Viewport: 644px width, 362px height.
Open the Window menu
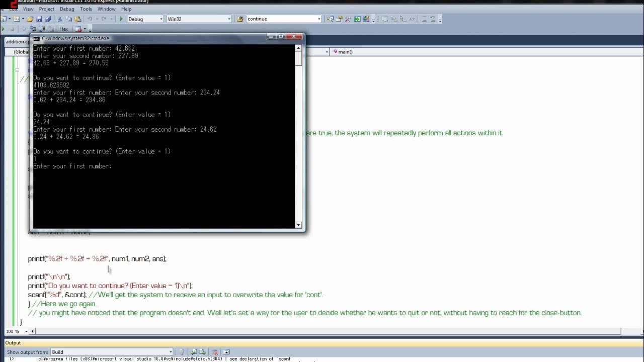(x=106, y=9)
